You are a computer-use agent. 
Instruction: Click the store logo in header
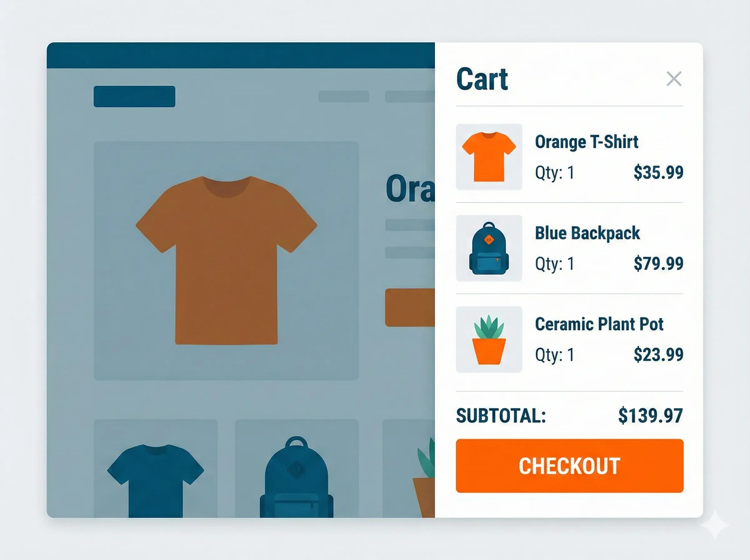point(134,96)
